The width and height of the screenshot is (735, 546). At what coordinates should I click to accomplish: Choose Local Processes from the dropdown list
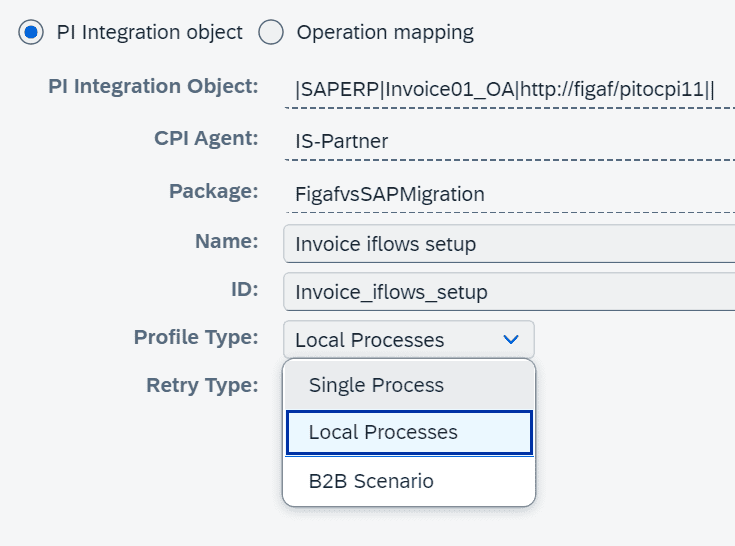(409, 433)
